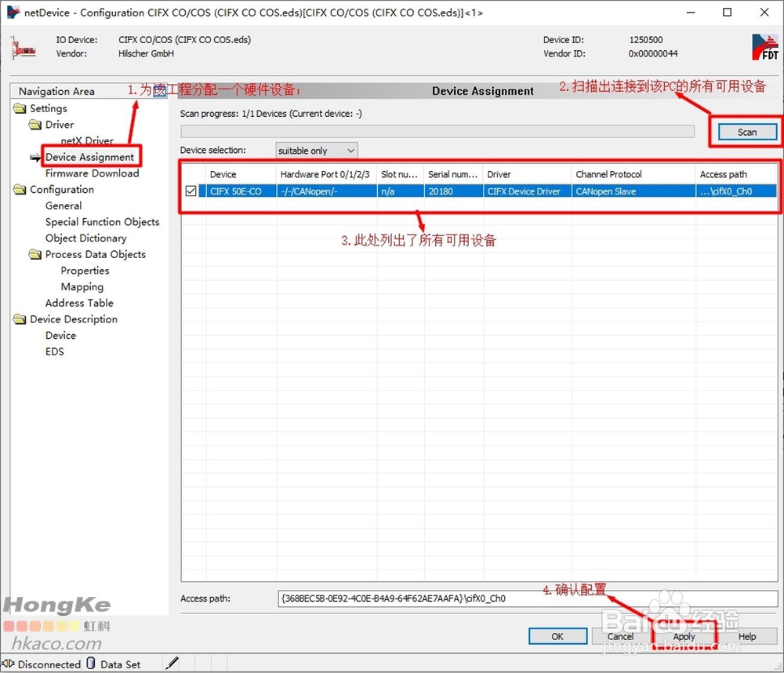Click the Process Data Objects folder icon

tap(35, 255)
